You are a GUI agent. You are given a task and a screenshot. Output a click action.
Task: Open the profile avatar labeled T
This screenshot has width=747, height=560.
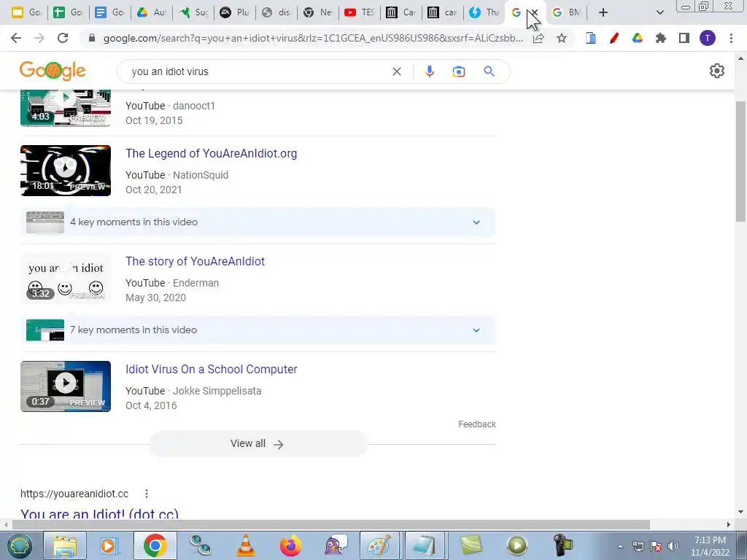[708, 38]
